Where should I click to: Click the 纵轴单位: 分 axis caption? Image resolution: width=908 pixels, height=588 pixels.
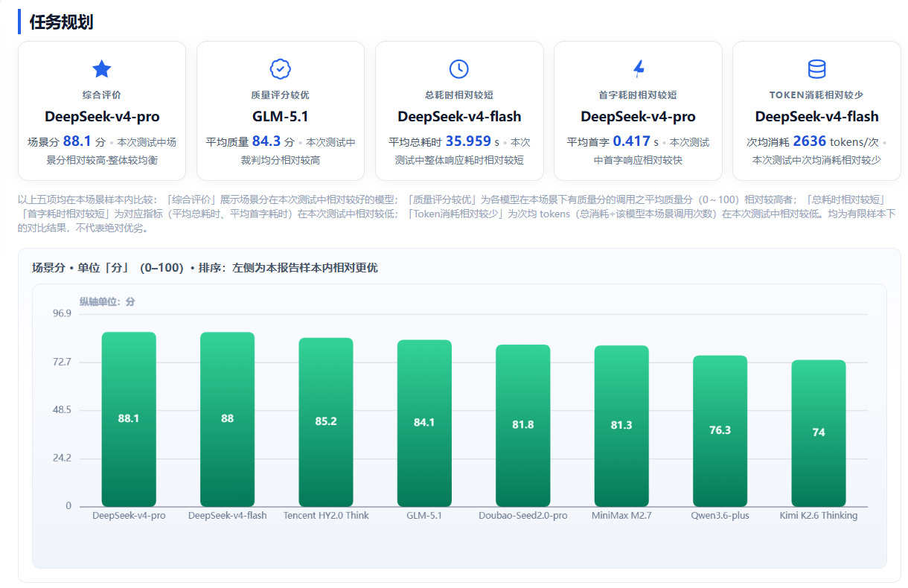[x=107, y=301]
